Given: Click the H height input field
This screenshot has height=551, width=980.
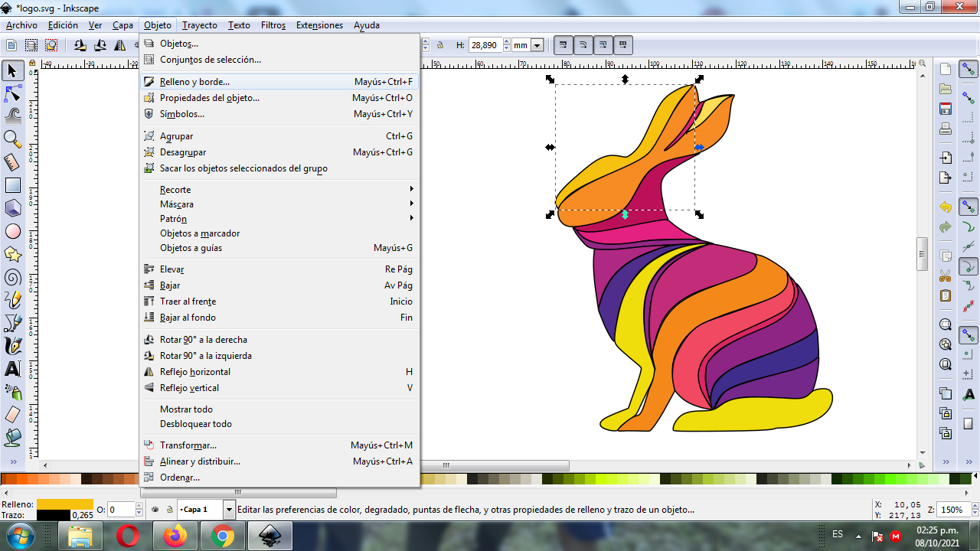Looking at the screenshot, I should click(485, 45).
